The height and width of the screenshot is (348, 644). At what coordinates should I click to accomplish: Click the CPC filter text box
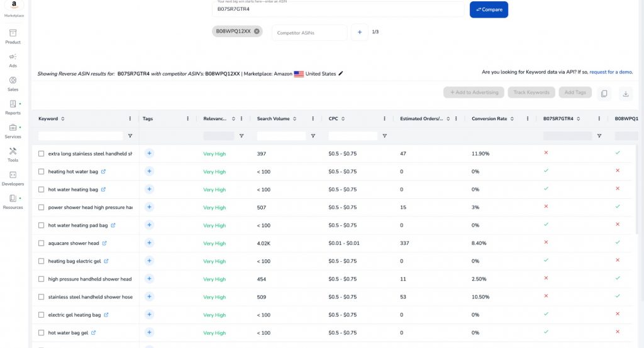pyautogui.click(x=353, y=135)
